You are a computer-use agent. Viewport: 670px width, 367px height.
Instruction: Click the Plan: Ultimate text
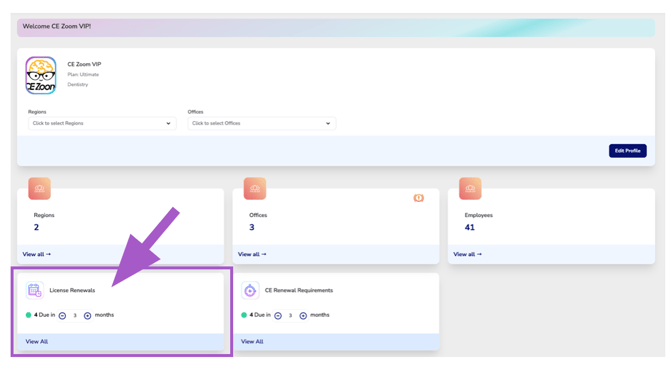tap(83, 75)
